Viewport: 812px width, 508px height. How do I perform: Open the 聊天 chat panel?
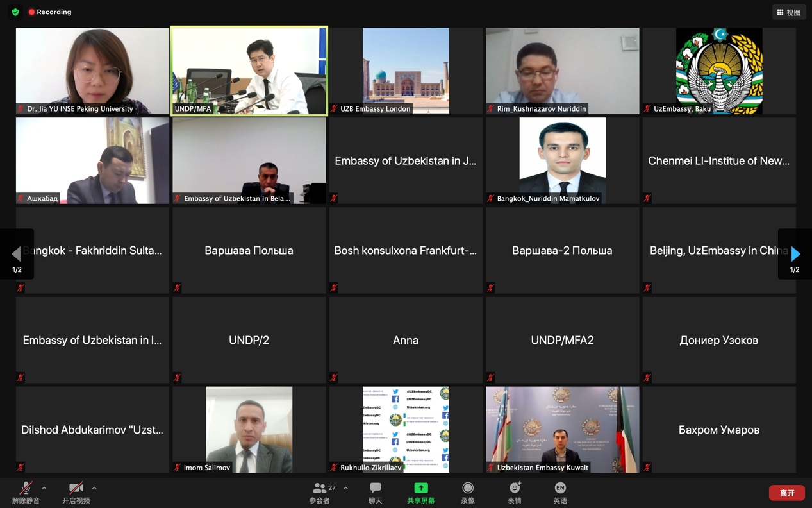376,493
